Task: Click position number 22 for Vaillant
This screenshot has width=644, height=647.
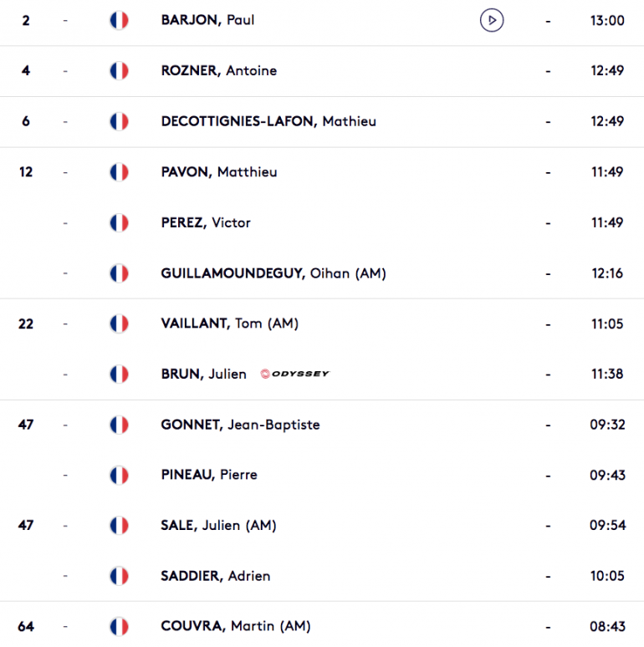Action: click(x=26, y=323)
